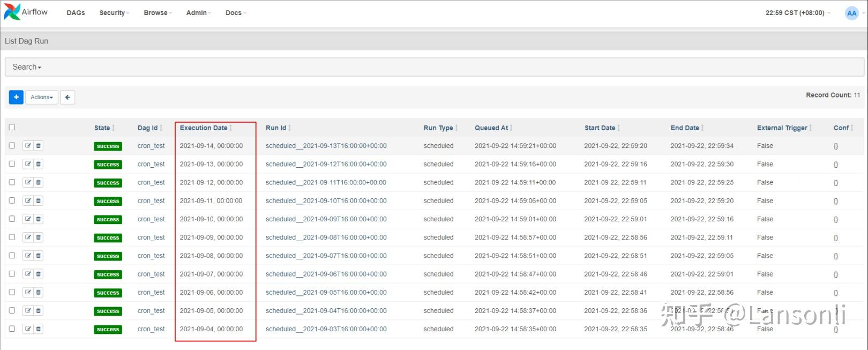Open the Browse menu dropdown
The height and width of the screenshot is (350, 868).
click(158, 13)
